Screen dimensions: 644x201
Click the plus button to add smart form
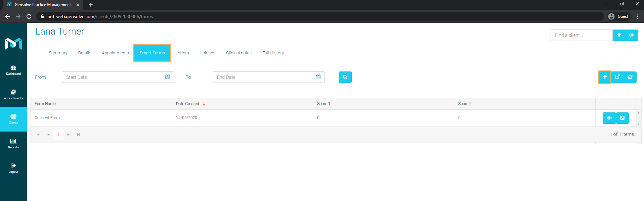coord(604,77)
